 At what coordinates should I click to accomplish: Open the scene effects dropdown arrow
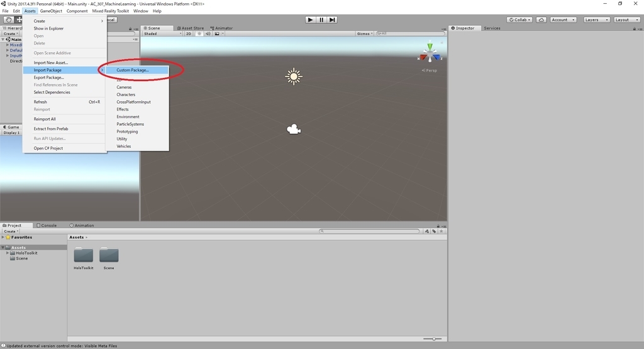223,34
